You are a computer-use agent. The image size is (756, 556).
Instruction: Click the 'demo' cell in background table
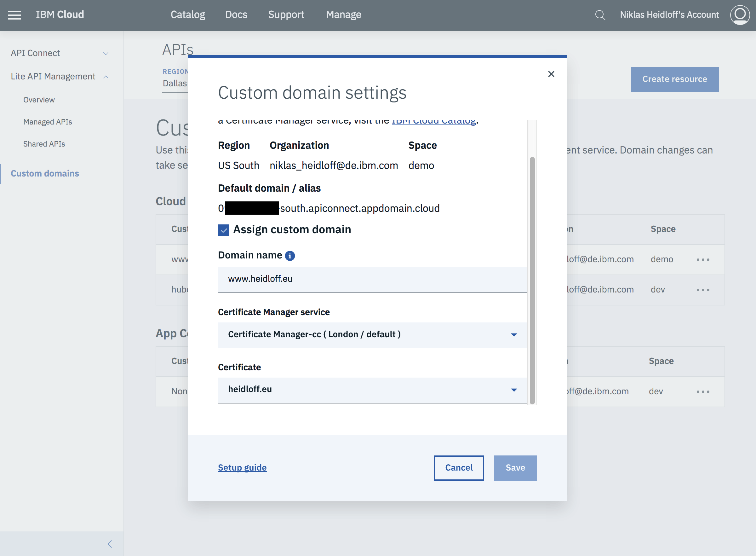[661, 259]
